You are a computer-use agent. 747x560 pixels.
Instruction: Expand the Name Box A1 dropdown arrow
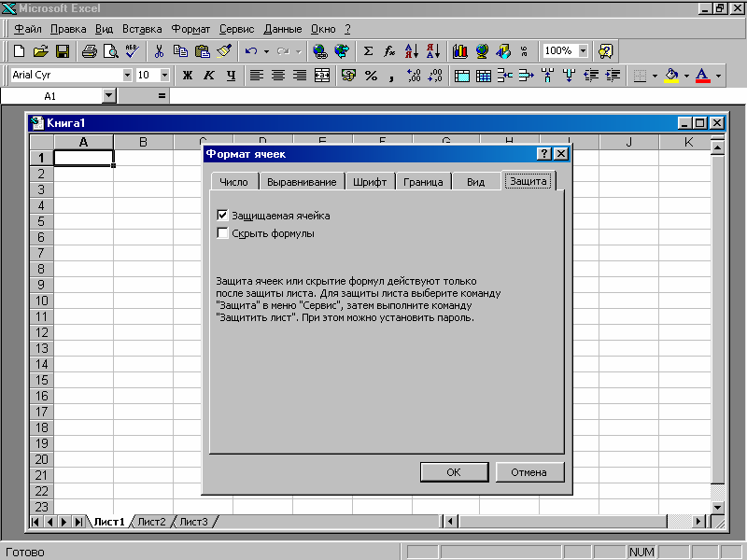click(109, 96)
